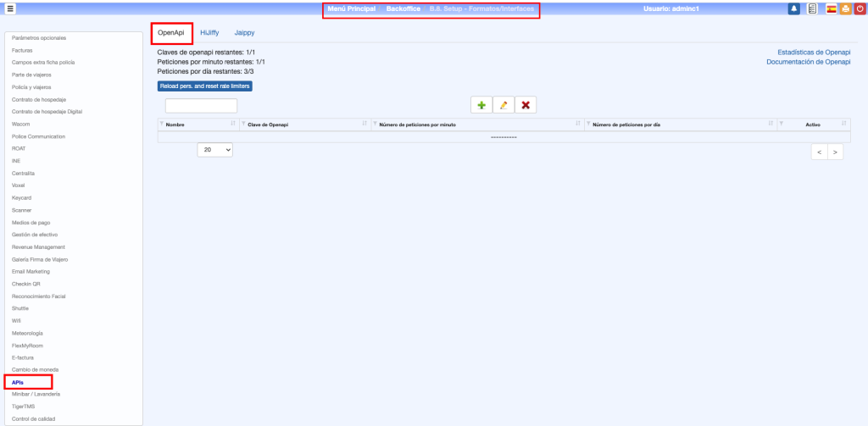This screenshot has height=426, width=868.
Task: Switch to the Jaippy tab
Action: 244,33
